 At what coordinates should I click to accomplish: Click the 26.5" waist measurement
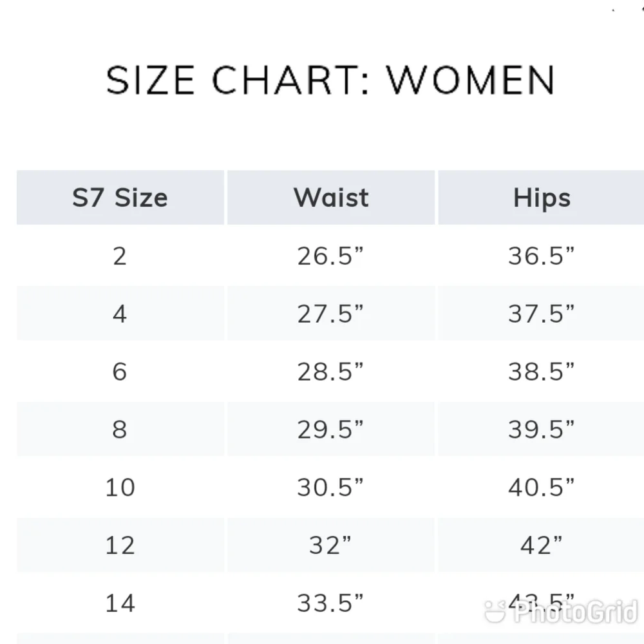pyautogui.click(x=330, y=256)
